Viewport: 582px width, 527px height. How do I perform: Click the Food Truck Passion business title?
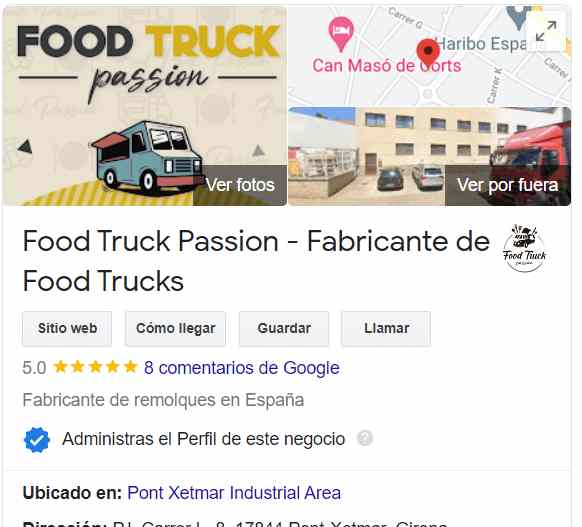click(256, 261)
